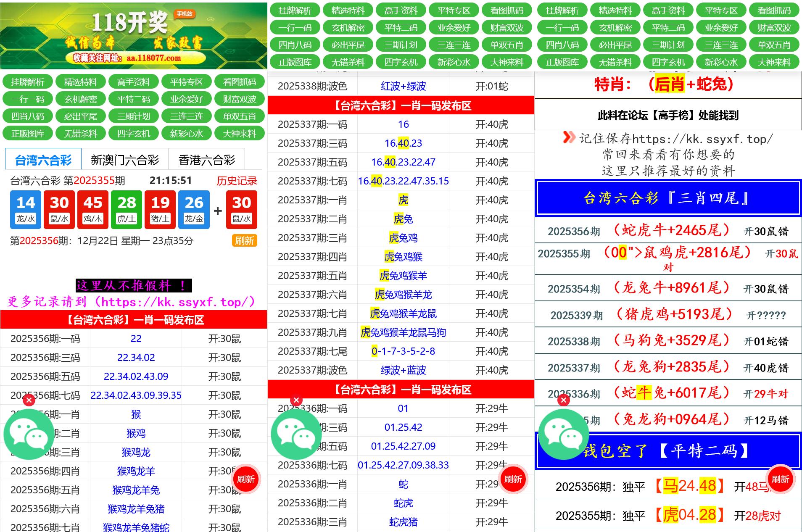The image size is (802, 532).
Task: Click the circular 刷新 refresh icon in middle column
Action: (x=514, y=479)
